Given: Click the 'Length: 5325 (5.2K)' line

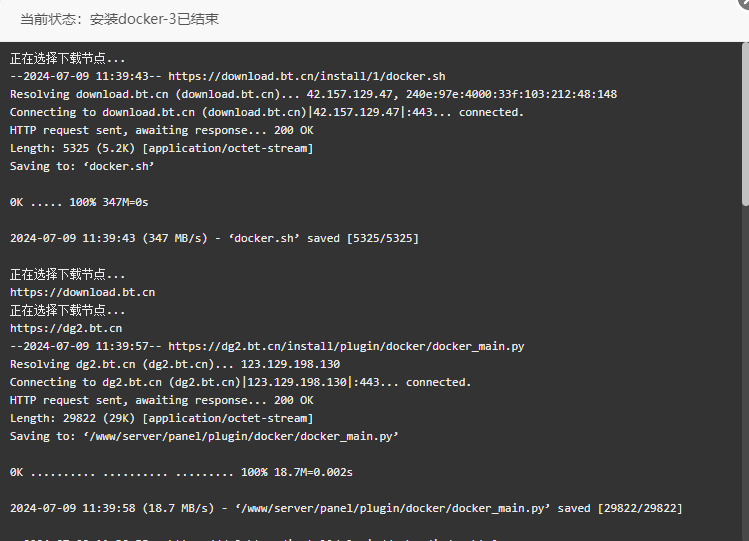Looking at the screenshot, I should tap(161, 149).
